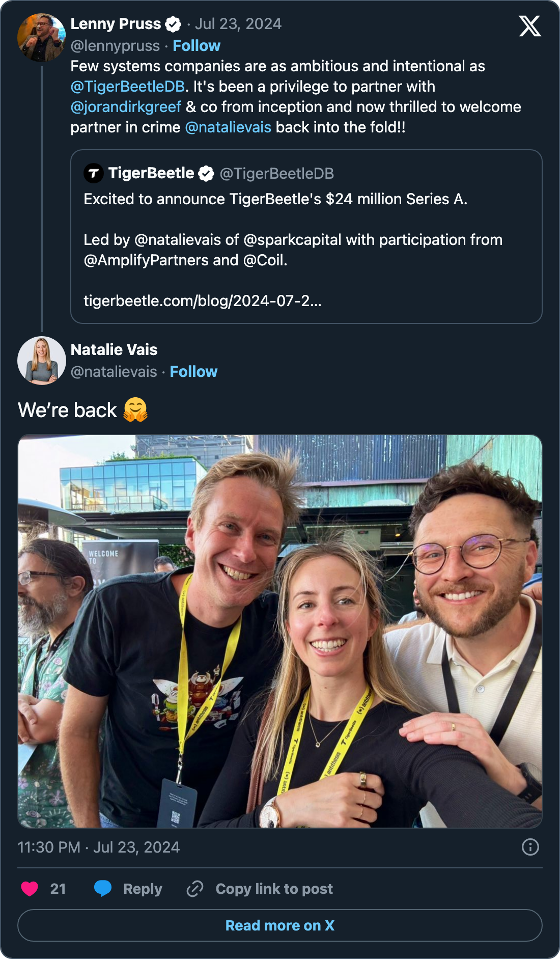Open the X logo in the top corner

[530, 26]
